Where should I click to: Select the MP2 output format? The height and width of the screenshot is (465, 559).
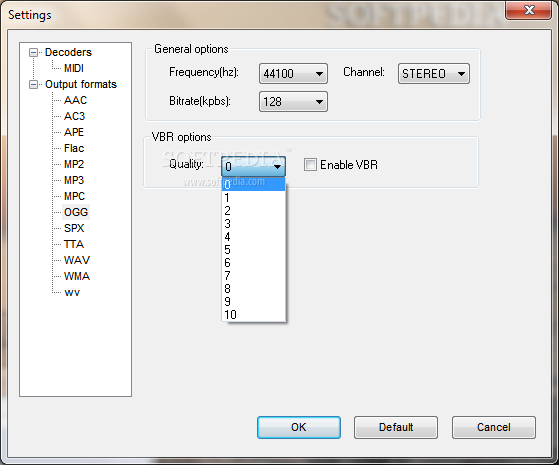74,164
